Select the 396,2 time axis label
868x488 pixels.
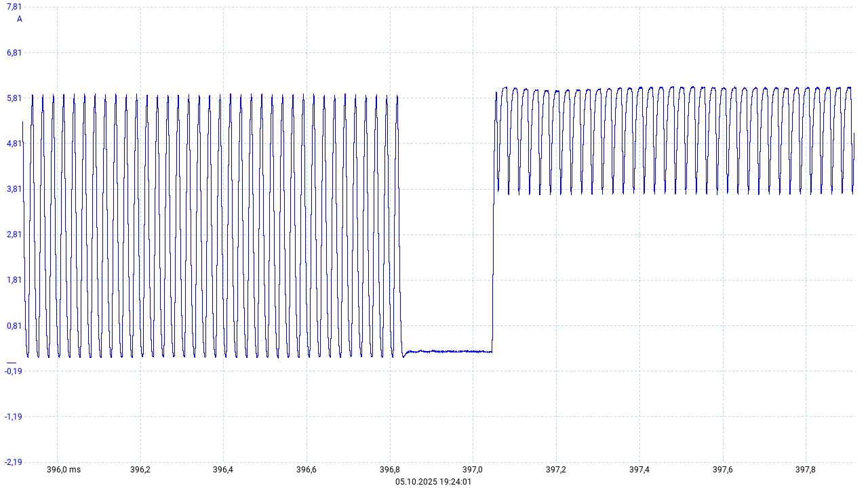coord(140,470)
